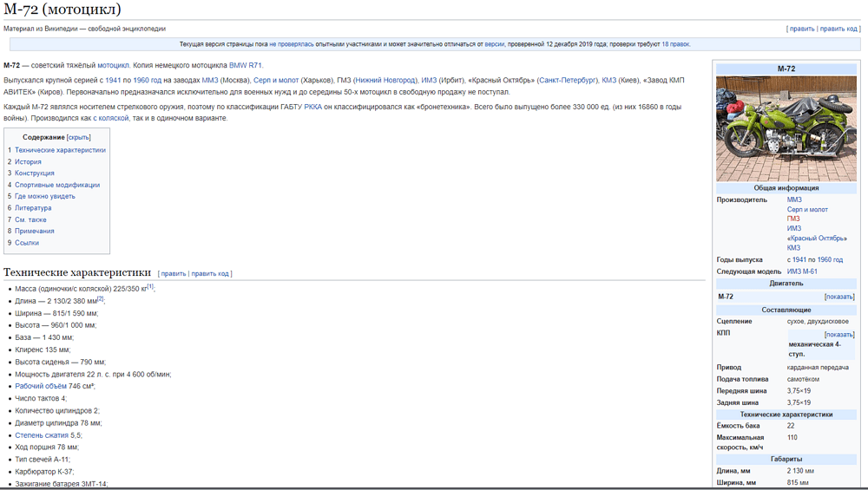Screen dimensions: 868x490
Task: Open '18 правок' link in the notice
Action: 675,44
